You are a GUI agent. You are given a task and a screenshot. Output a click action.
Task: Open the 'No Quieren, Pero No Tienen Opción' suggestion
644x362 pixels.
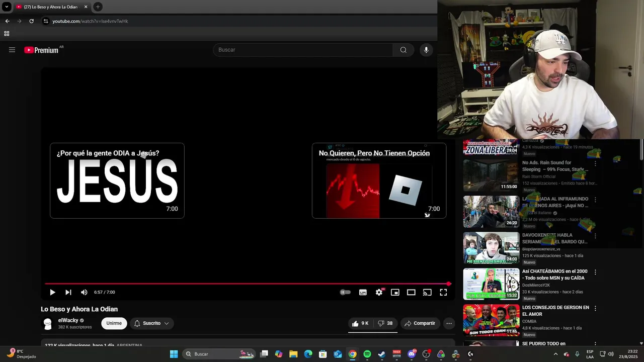(379, 180)
